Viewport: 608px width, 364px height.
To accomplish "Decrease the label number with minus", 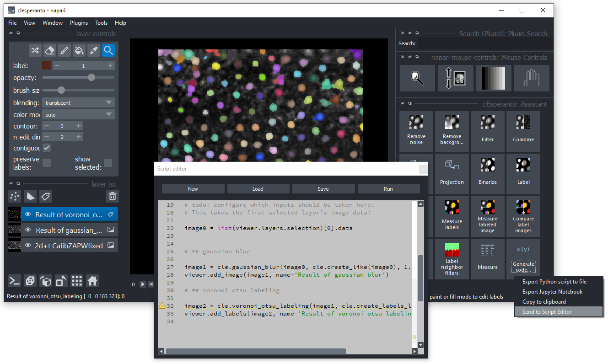I will (57, 66).
